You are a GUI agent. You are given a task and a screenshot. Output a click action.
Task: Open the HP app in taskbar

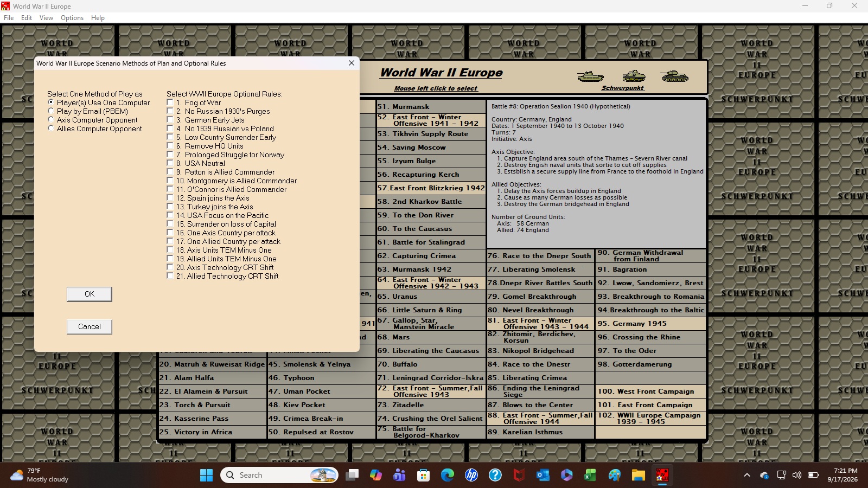tap(471, 475)
